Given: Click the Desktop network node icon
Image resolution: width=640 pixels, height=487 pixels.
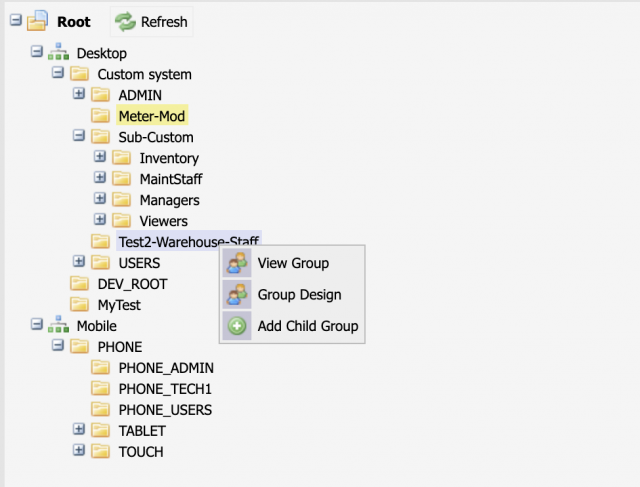Looking at the screenshot, I should click(59, 53).
